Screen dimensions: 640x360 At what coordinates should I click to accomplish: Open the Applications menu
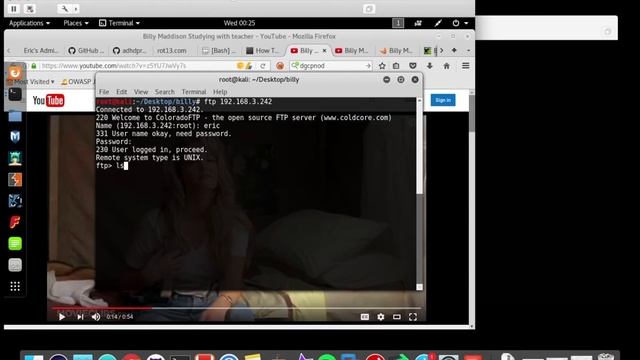pyautogui.click(x=29, y=23)
